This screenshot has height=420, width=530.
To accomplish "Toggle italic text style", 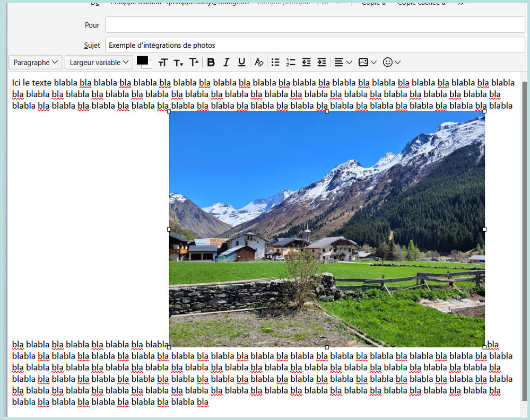I will point(227,63).
